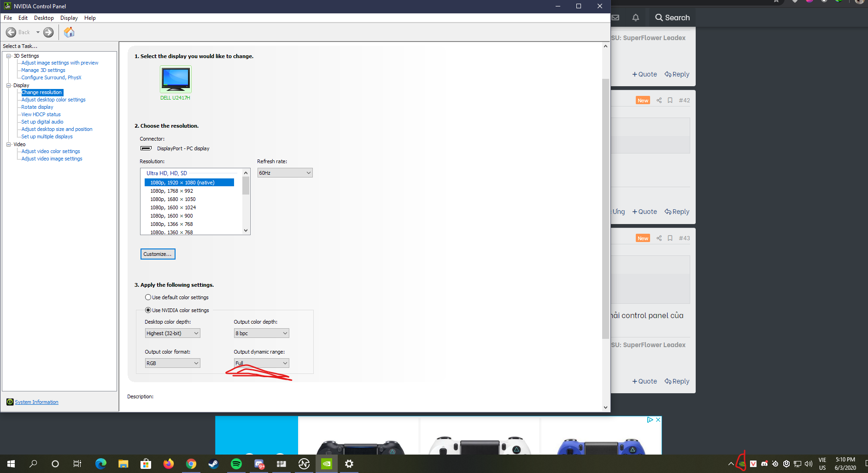The height and width of the screenshot is (473, 868).
Task: Open the Desktop color depth dropdown
Action: pos(172,333)
